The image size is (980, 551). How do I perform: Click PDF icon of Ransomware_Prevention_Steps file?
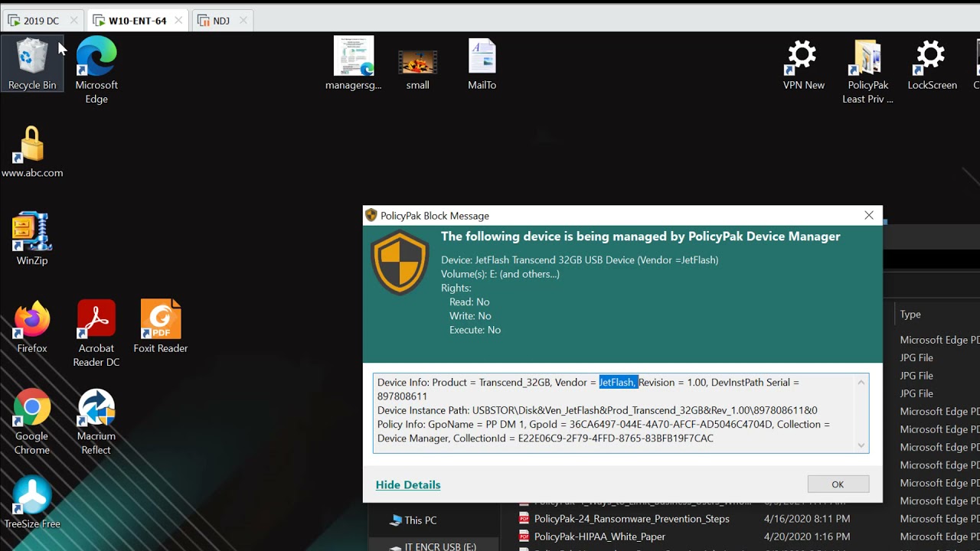tap(524, 519)
